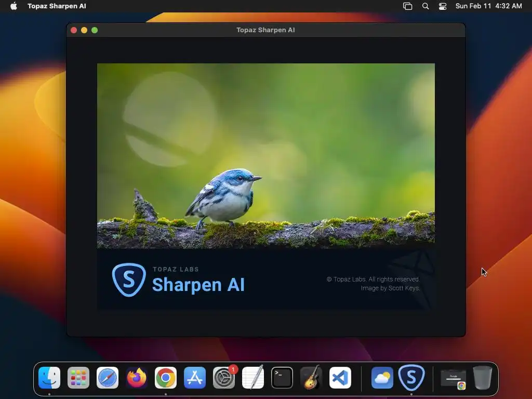This screenshot has height=399, width=532.
Task: Open Google Chrome in the dock
Action: coord(166,378)
